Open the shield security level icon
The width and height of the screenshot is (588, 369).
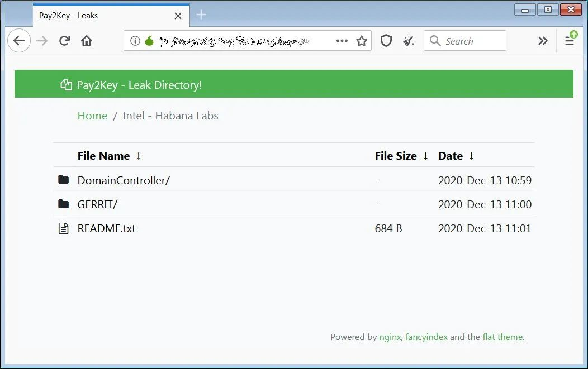point(386,40)
